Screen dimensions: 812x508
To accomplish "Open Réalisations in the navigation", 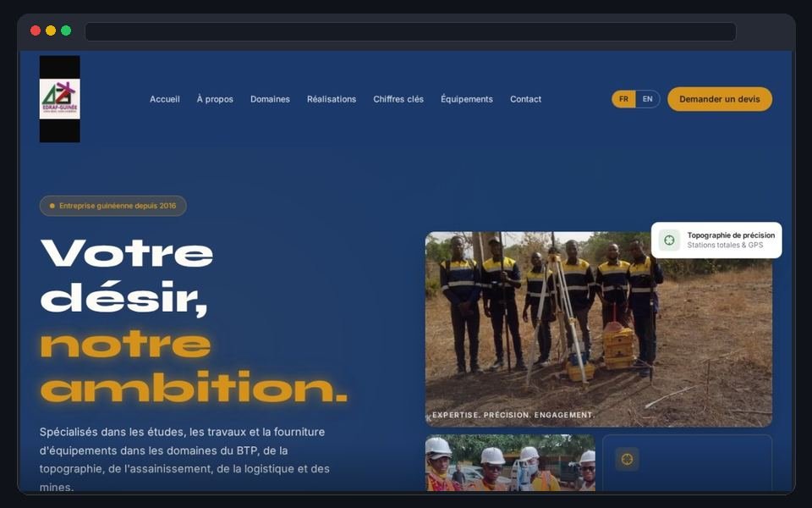I will (332, 99).
